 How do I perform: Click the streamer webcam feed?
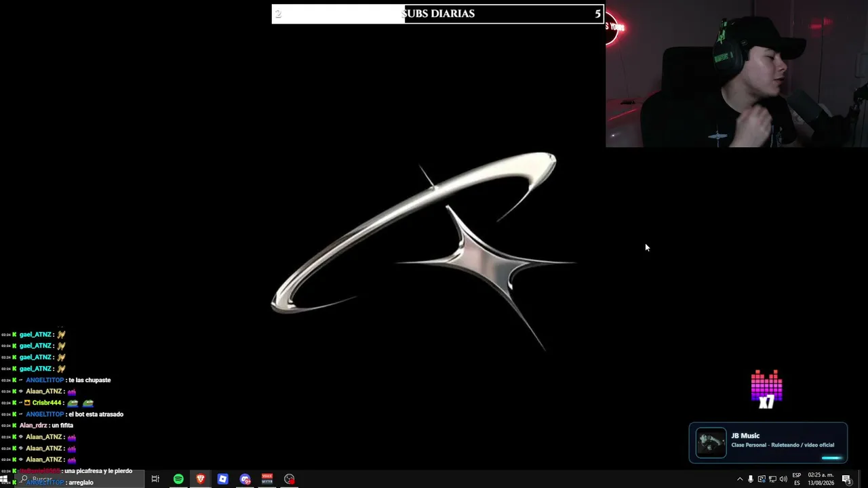736,73
